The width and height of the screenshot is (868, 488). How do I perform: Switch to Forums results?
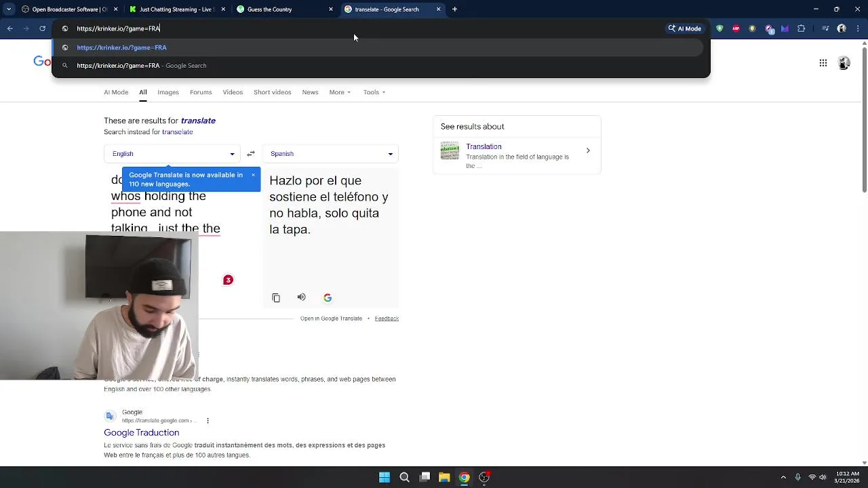tap(201, 92)
